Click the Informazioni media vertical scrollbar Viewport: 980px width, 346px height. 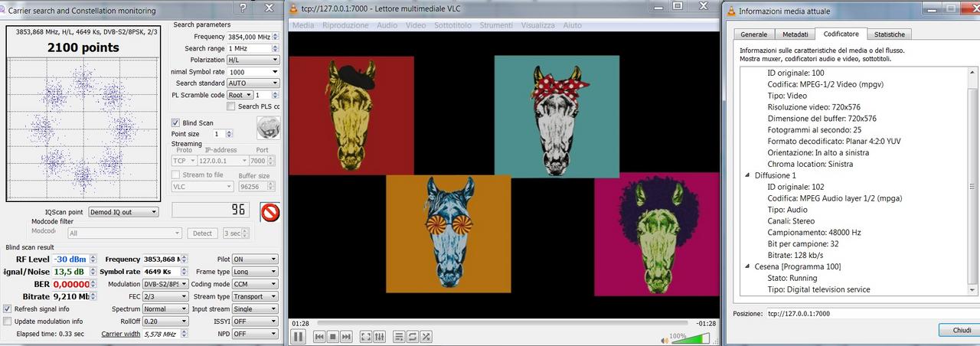pyautogui.click(x=972, y=181)
